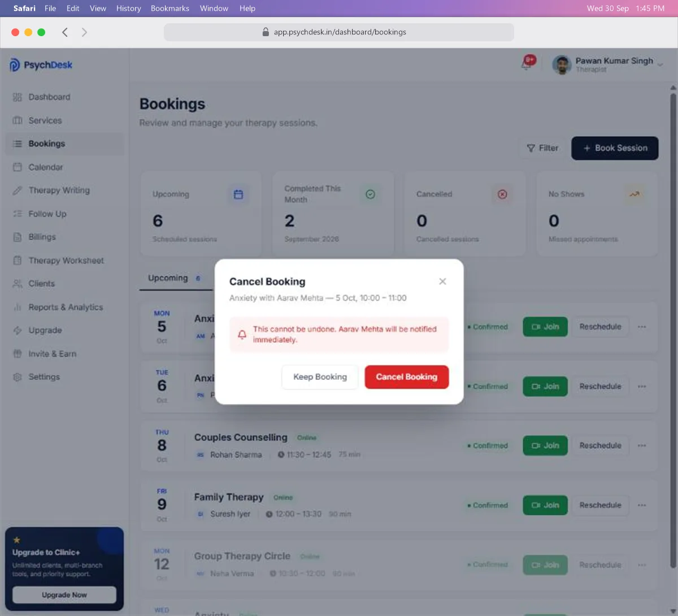Open the Filter button
Image resolution: width=678 pixels, height=616 pixels.
click(542, 148)
